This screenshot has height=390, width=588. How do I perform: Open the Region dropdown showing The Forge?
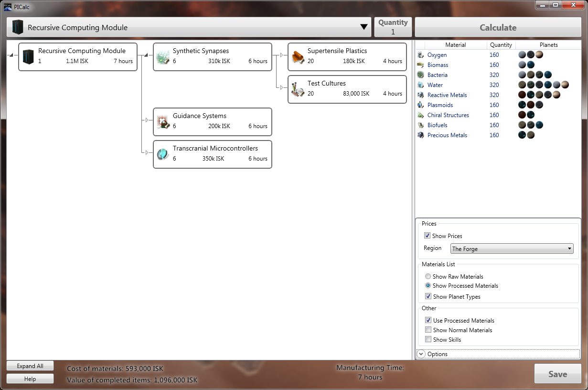(512, 249)
